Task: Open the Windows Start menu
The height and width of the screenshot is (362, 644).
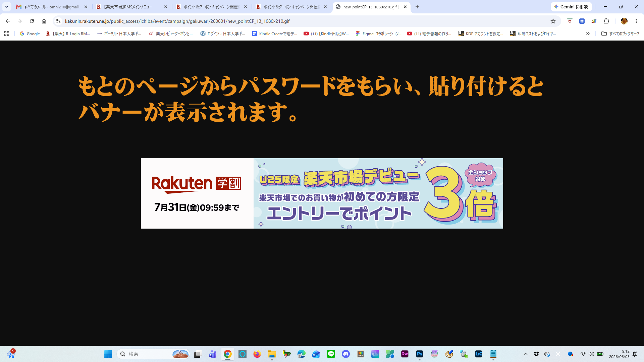Action: (108, 354)
